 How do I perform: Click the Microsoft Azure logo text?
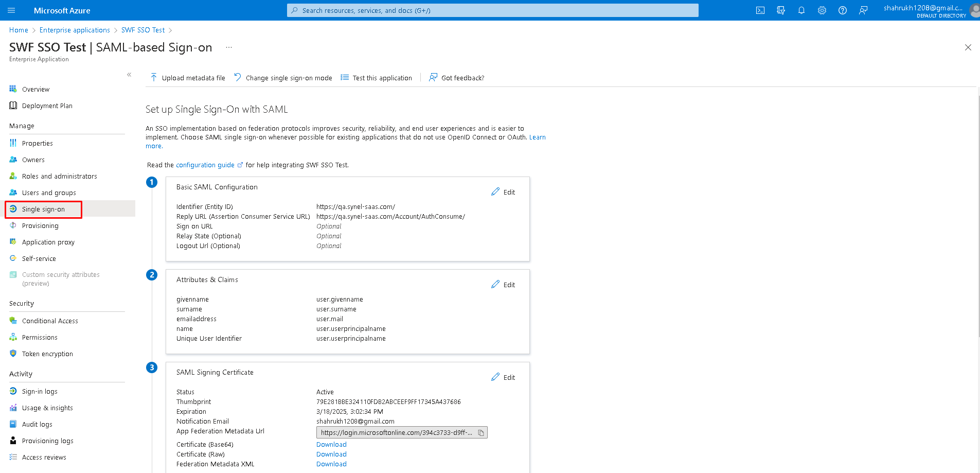click(62, 10)
